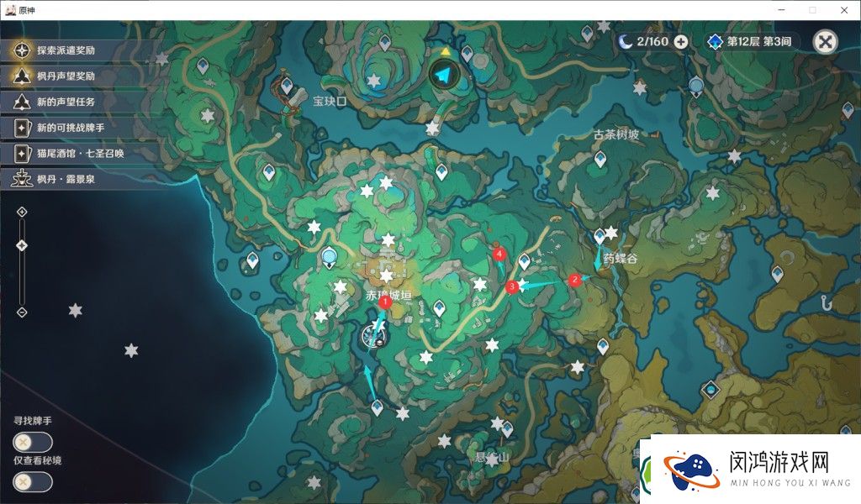Click the star pin just above 赤璋城垣 label
The image size is (861, 504).
click(x=387, y=276)
